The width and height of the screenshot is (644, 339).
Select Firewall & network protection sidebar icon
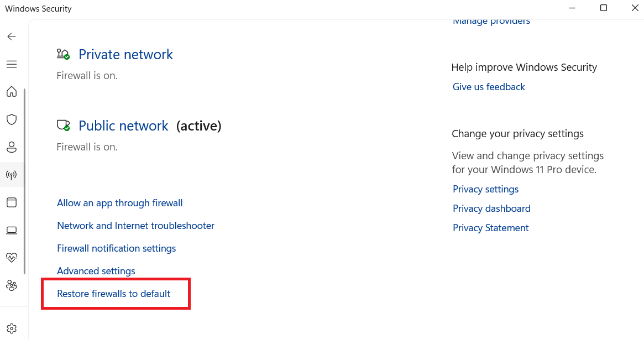[12, 175]
